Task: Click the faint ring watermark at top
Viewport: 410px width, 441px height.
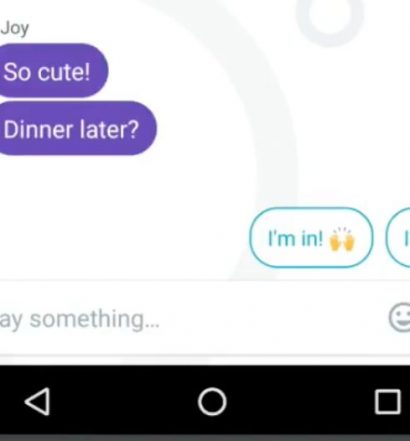Action: [x=329, y=20]
